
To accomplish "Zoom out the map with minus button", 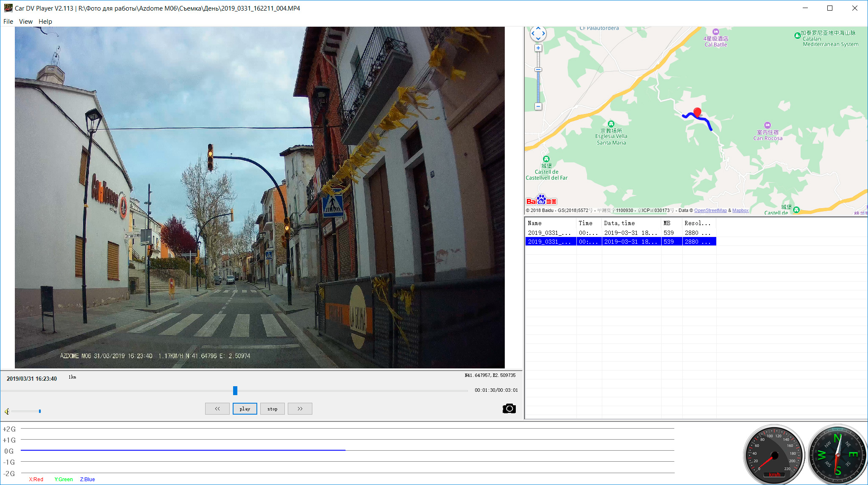I will coord(538,106).
